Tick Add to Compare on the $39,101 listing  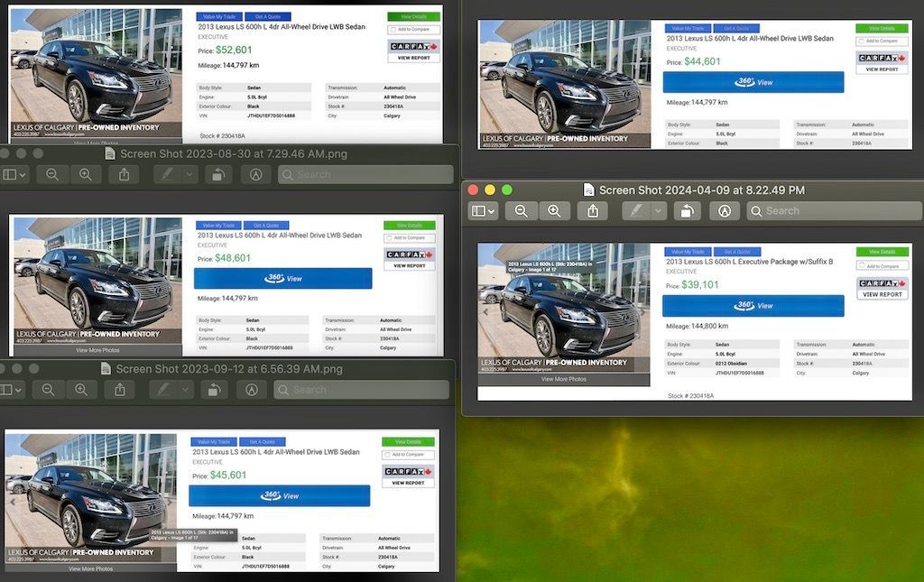tap(861, 266)
